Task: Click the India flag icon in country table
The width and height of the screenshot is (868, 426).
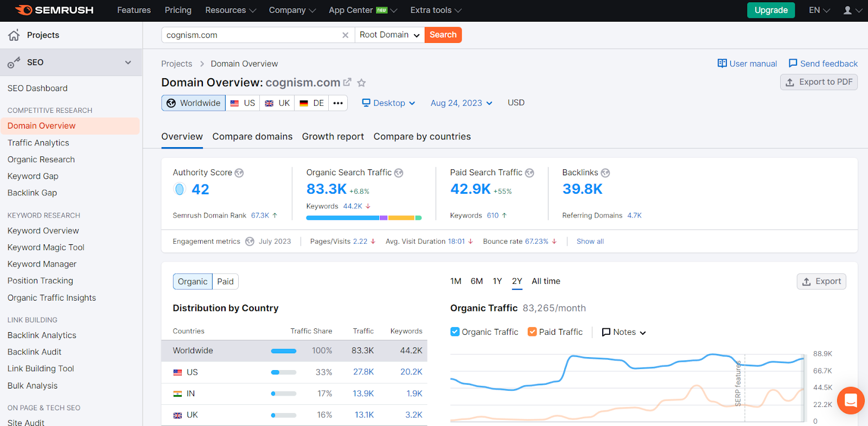Action: tap(177, 393)
